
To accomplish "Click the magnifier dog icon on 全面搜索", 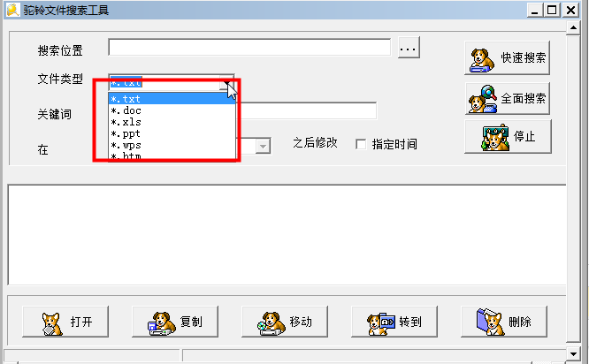I will 483,99.
